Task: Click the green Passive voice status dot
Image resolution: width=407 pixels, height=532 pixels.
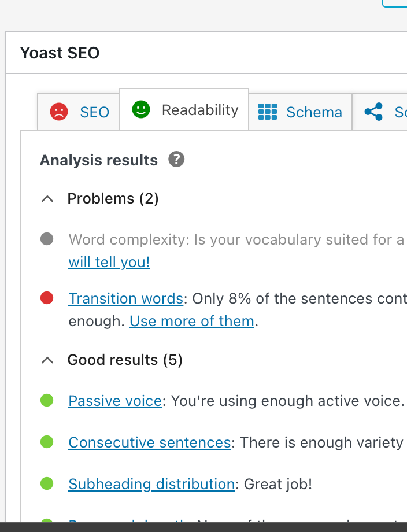Action: click(x=47, y=400)
